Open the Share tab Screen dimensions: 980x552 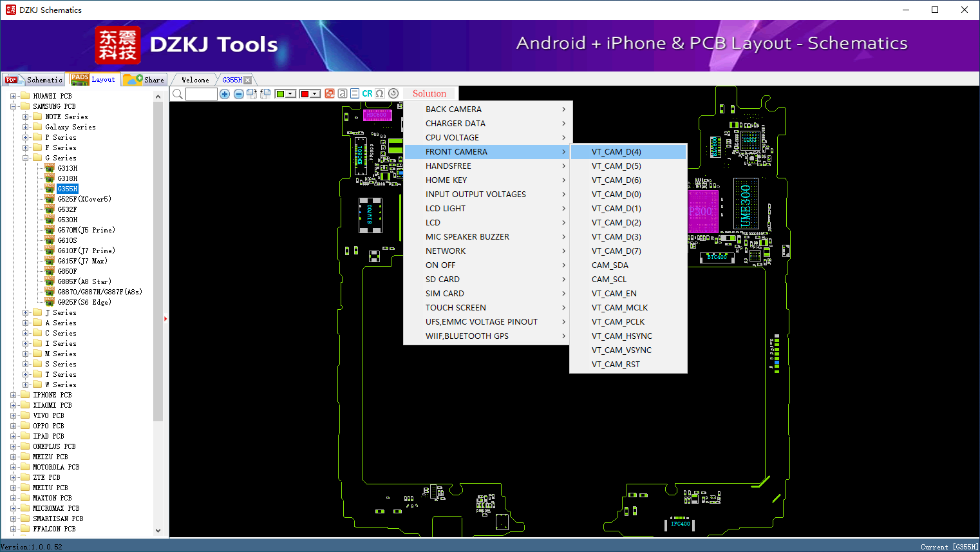[144, 80]
